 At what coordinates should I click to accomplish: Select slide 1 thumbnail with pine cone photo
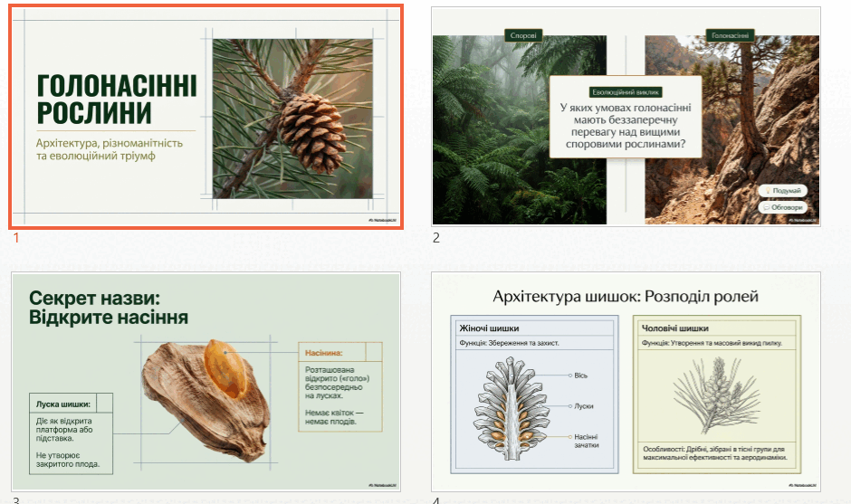click(206, 117)
